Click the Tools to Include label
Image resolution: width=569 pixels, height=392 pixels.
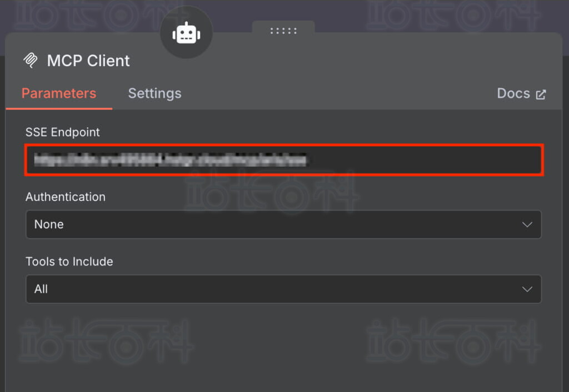69,262
